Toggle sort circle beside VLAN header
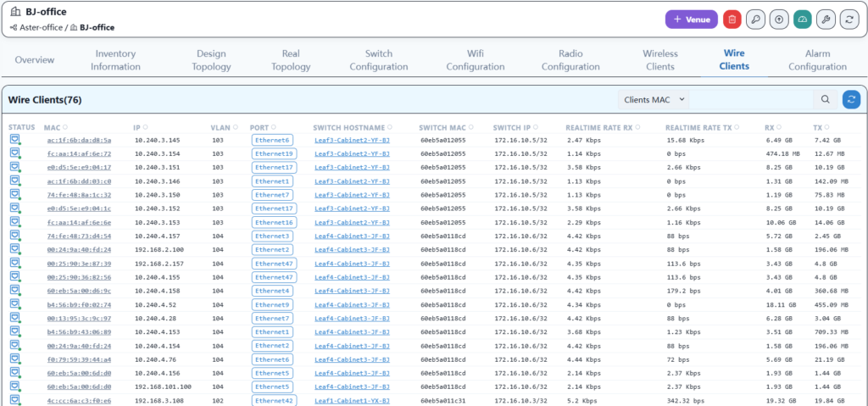The image size is (868, 406). (x=236, y=127)
